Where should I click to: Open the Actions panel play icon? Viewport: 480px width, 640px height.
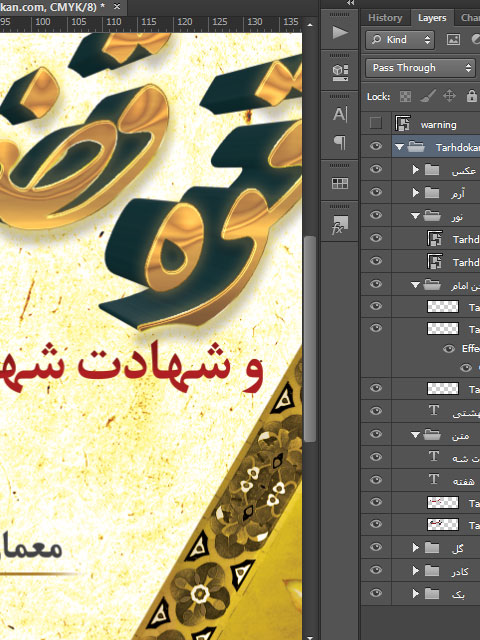tap(340, 32)
